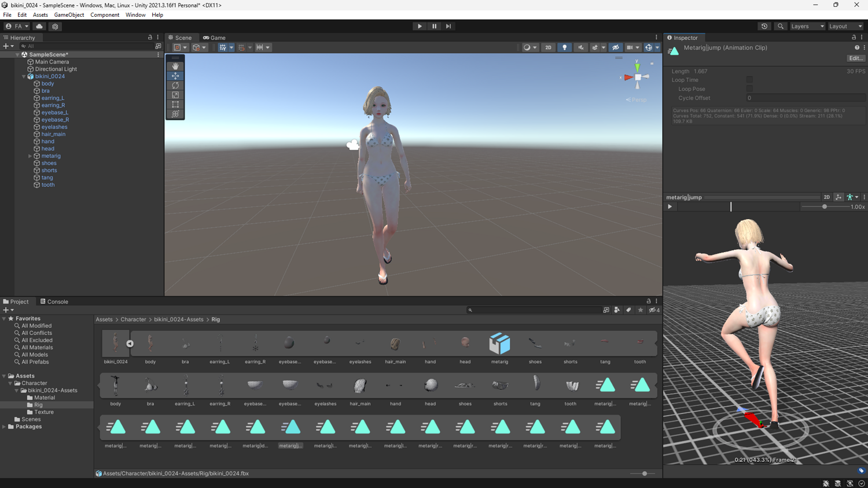The height and width of the screenshot is (488, 868).
Task: Click the Edit button in the Inspector
Action: click(855, 58)
